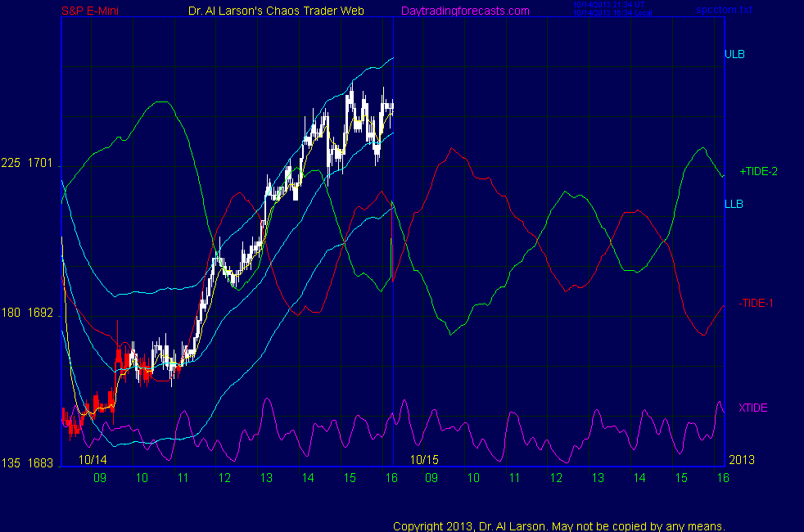This screenshot has height=532, width=804.
Task: Click the spcctom.txt file name label
Action: click(x=724, y=9)
